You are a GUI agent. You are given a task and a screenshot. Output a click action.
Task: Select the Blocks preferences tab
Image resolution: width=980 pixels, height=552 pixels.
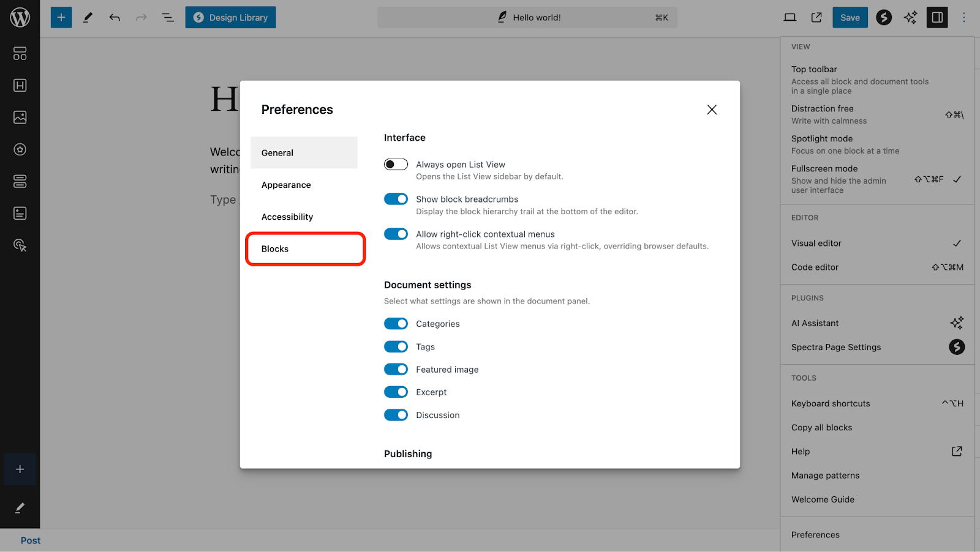point(305,249)
